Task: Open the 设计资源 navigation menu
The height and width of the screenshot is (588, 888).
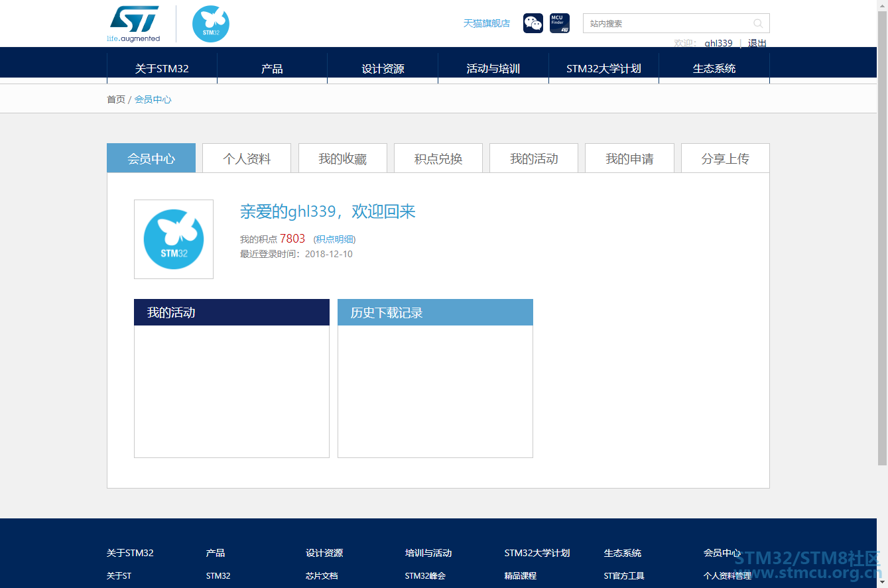Action: click(383, 68)
